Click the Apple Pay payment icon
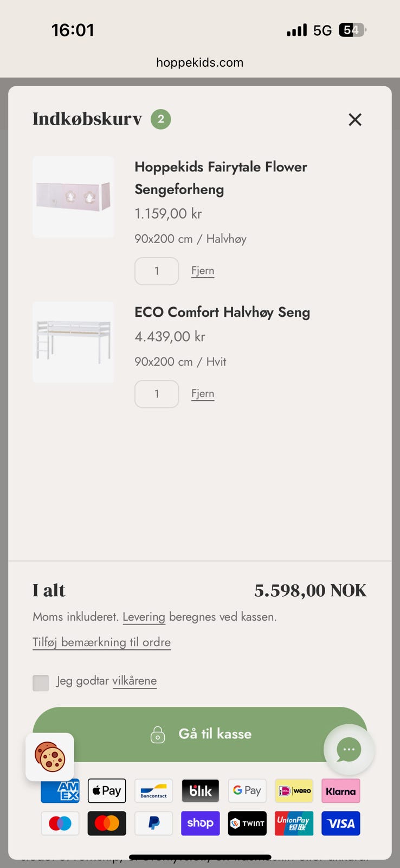Screen dimensions: 400x868 (107, 790)
